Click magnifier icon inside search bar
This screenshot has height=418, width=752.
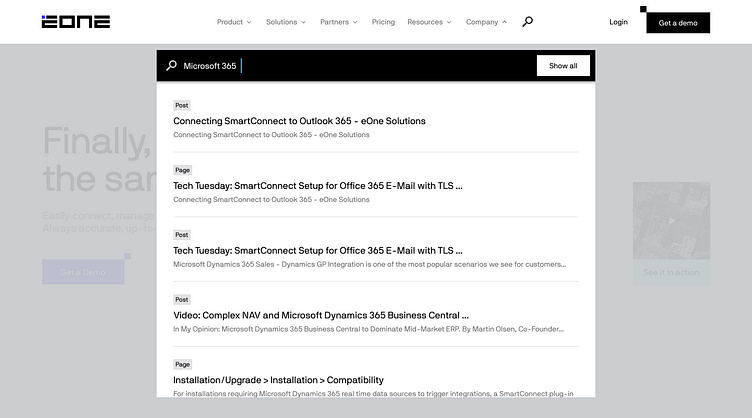171,66
